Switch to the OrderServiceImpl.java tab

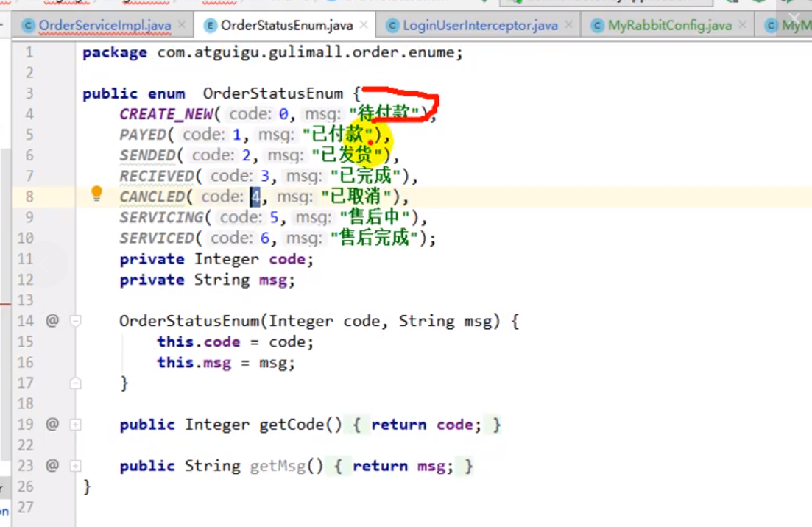pos(105,26)
